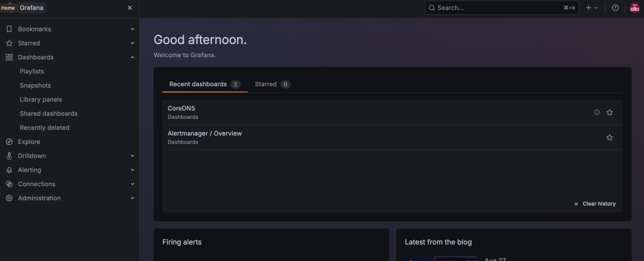Click the Grafana home breadcrumb
Image resolution: width=644 pixels, height=261 pixels.
pyautogui.click(x=31, y=8)
